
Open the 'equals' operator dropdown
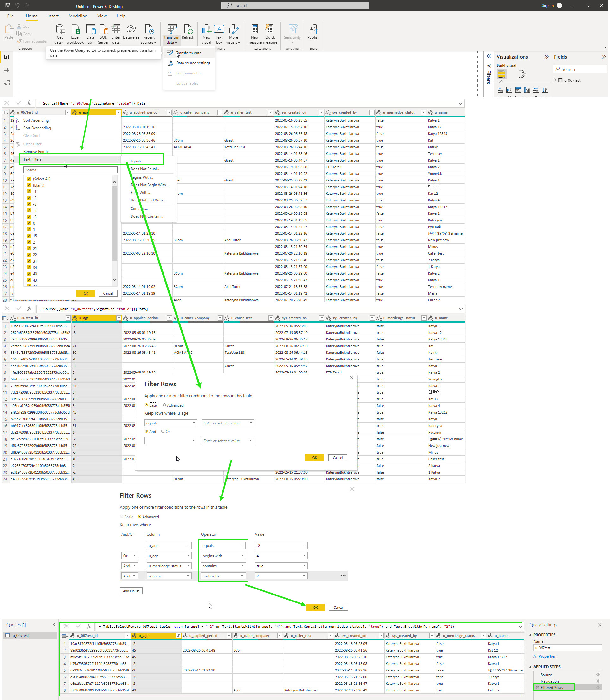[x=223, y=545]
